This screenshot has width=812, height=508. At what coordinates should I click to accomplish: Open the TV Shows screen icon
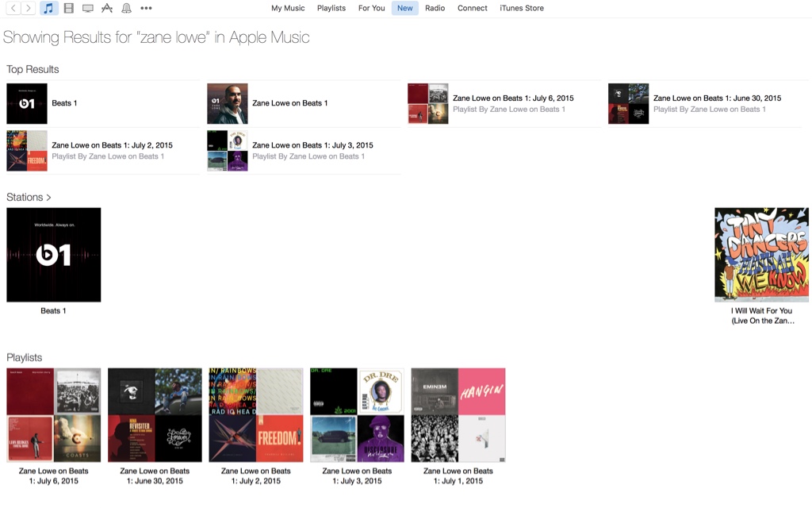point(88,8)
